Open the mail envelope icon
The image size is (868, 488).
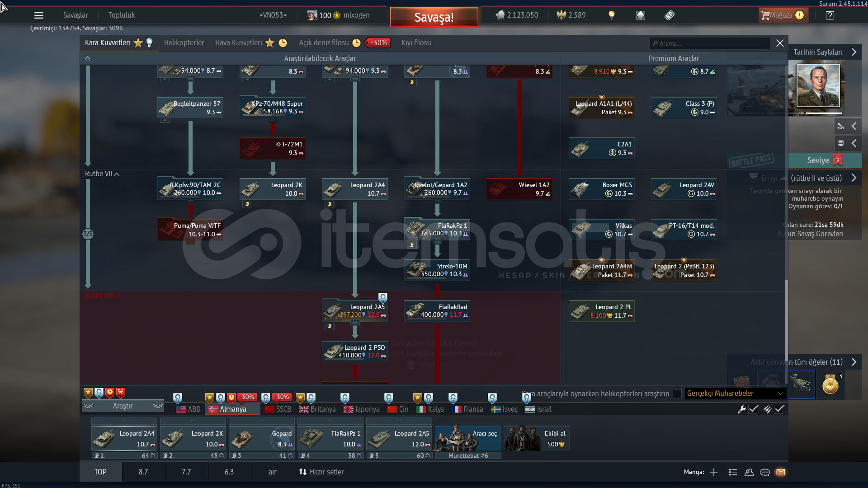[x=781, y=472]
